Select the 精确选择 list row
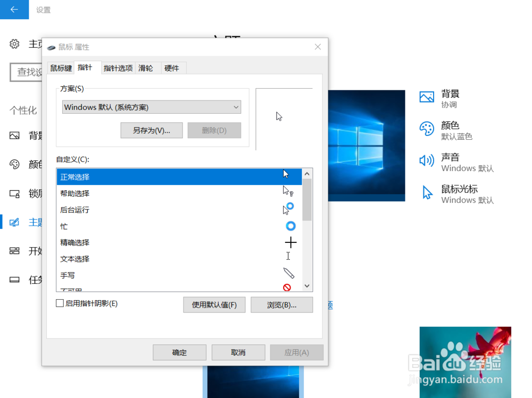 point(179,242)
